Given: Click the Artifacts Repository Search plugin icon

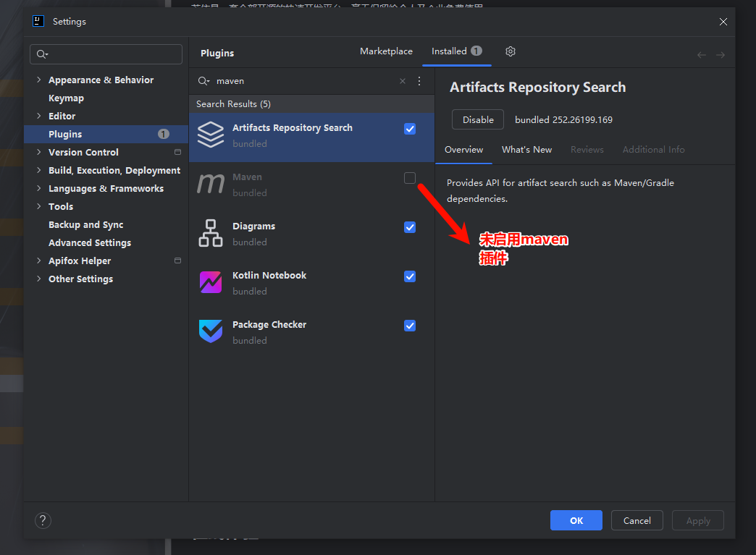Looking at the screenshot, I should coord(211,135).
